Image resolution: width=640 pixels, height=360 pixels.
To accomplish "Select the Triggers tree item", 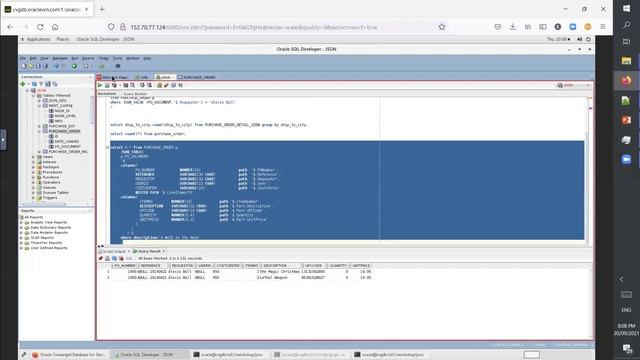I will pyautogui.click(x=50, y=198).
